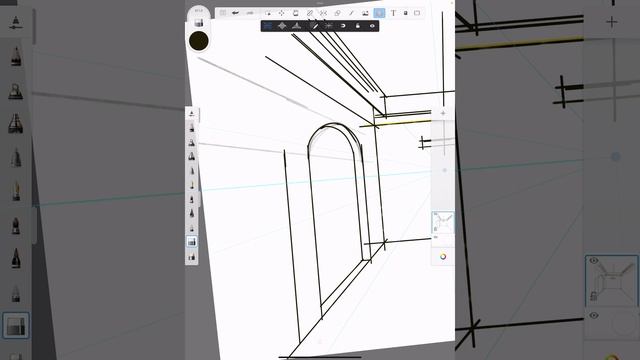The image size is (640, 360).
Task: Select the active perspective sketch layer thumbnail
Action: [x=443, y=222]
